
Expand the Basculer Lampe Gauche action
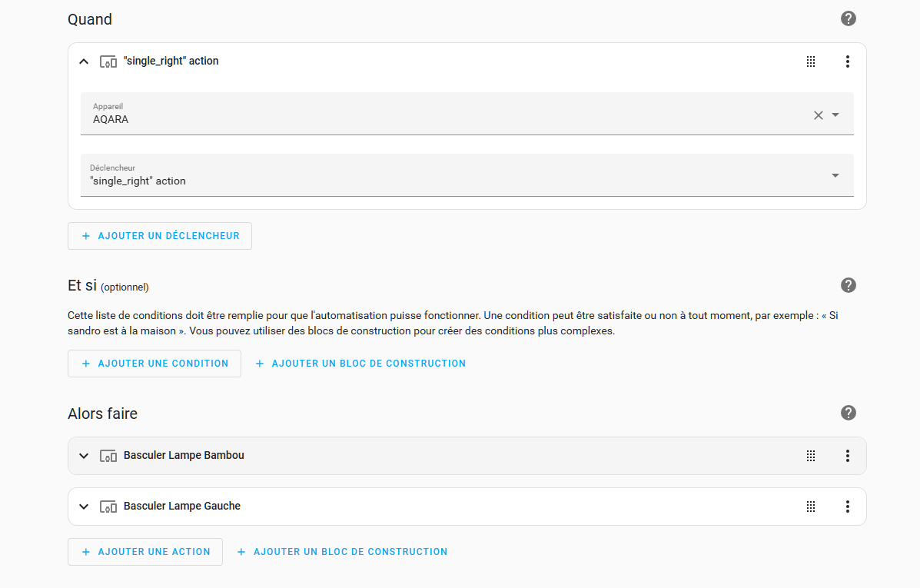(x=84, y=507)
